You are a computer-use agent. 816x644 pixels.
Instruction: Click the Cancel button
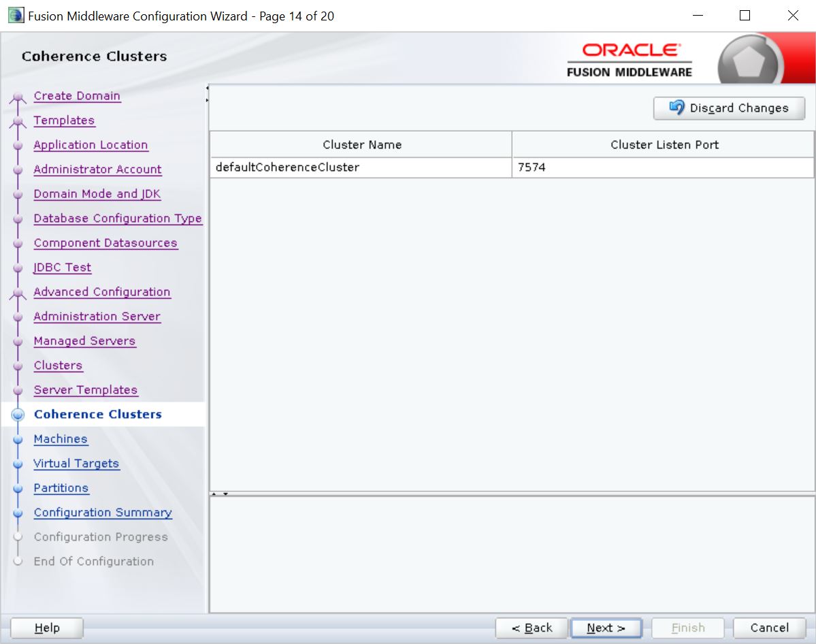(x=769, y=628)
